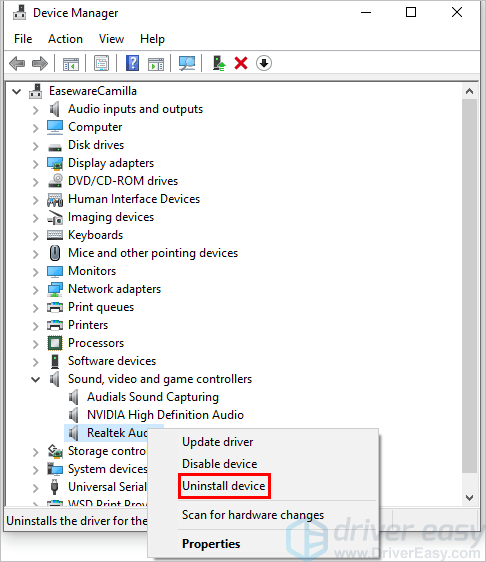Open the Action menu
486x562 pixels.
tap(66, 39)
